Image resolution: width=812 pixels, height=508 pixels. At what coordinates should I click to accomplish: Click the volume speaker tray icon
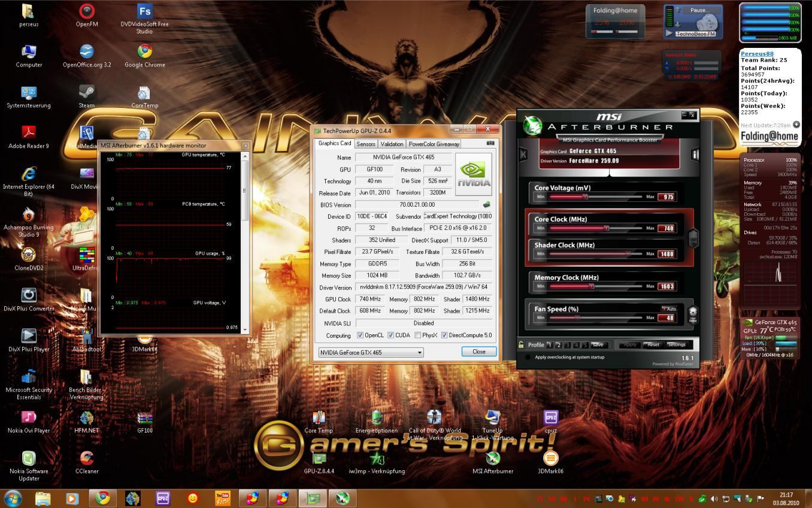click(x=714, y=498)
